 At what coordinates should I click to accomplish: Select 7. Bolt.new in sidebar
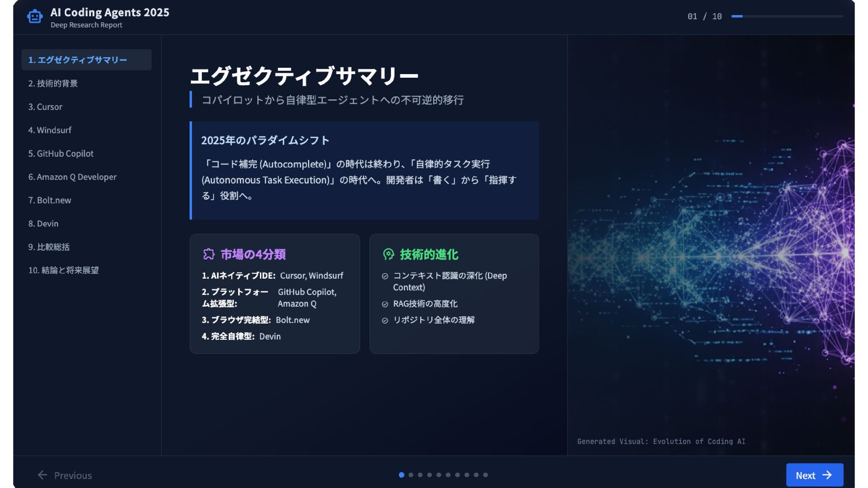[50, 200]
